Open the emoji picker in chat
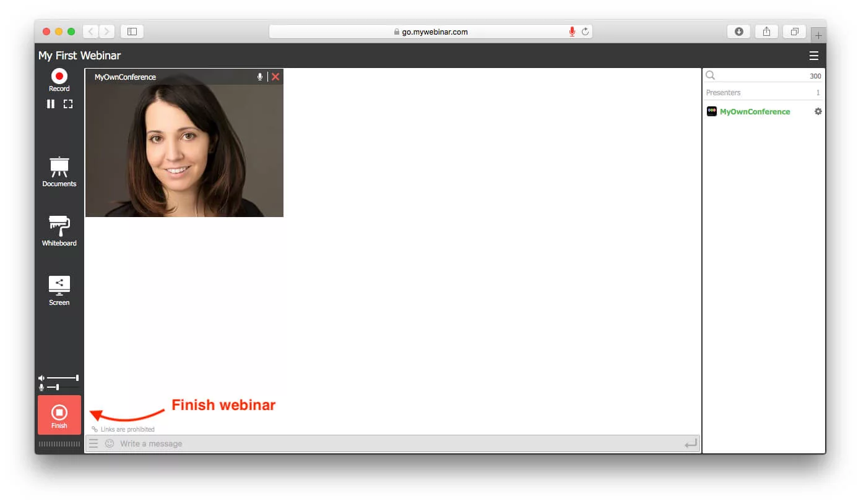The width and height of the screenshot is (861, 504). click(110, 443)
